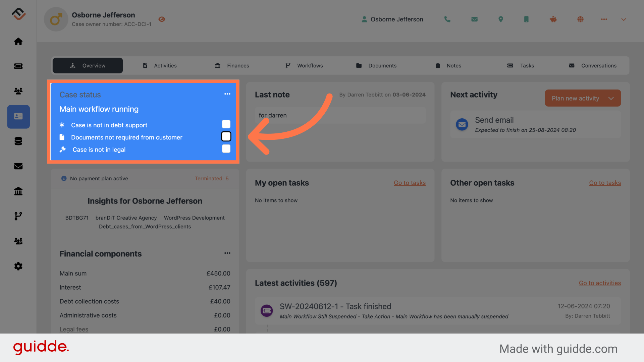The image size is (644, 362).
Task: Click the email envelope icon in header
Action: click(x=474, y=19)
